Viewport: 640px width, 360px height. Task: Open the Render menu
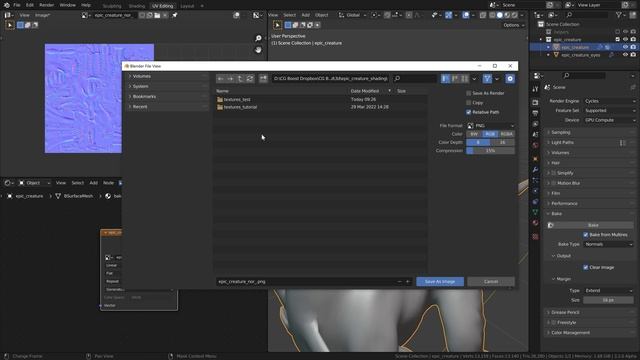(47, 5)
